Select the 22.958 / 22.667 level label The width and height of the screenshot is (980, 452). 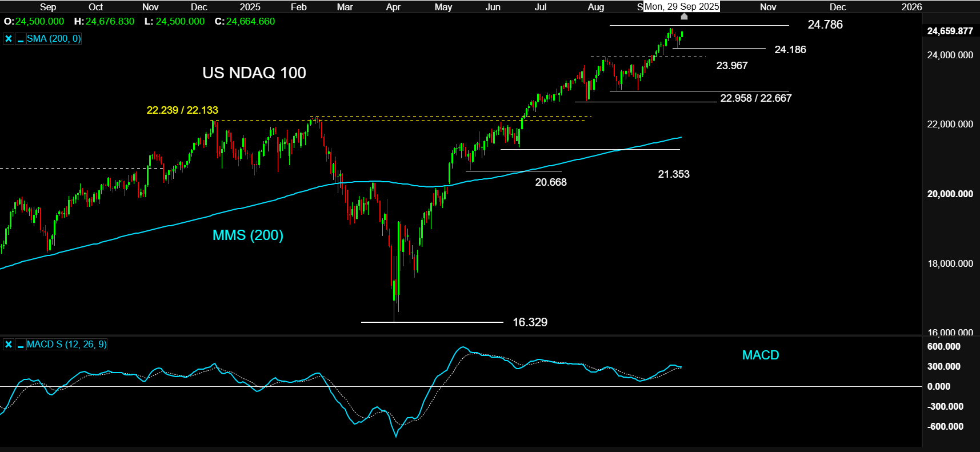pyautogui.click(x=756, y=98)
